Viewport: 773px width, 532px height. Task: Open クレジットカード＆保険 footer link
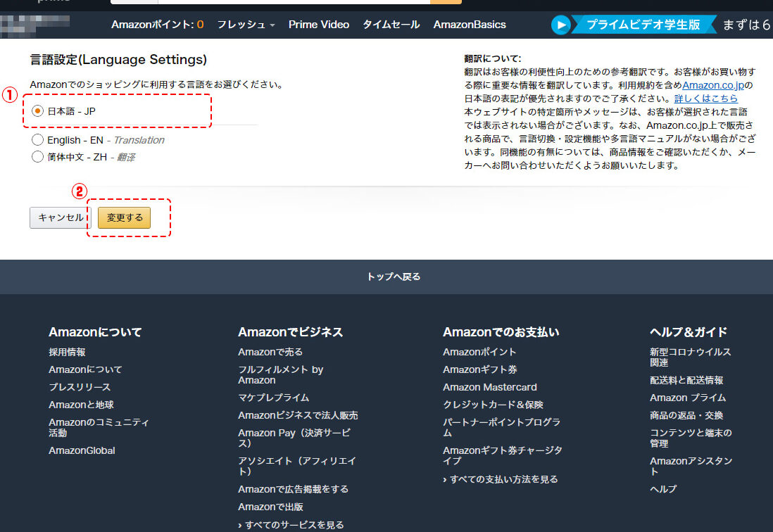tap(493, 405)
